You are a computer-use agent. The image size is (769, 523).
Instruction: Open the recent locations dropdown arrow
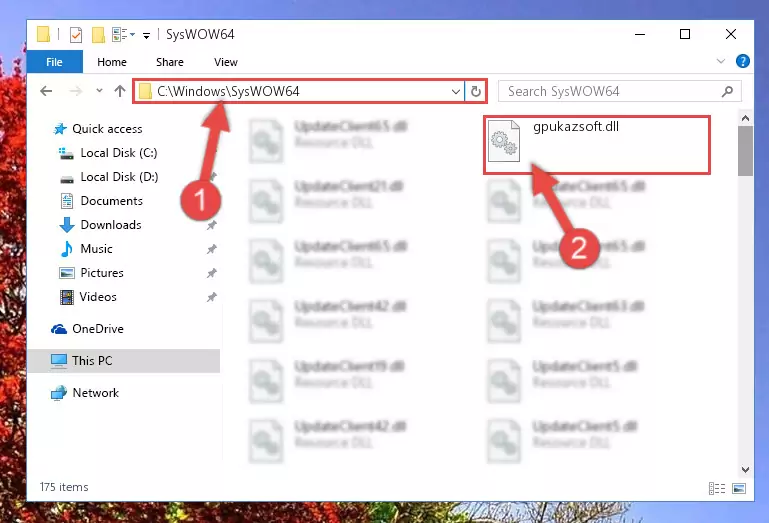tap(99, 91)
